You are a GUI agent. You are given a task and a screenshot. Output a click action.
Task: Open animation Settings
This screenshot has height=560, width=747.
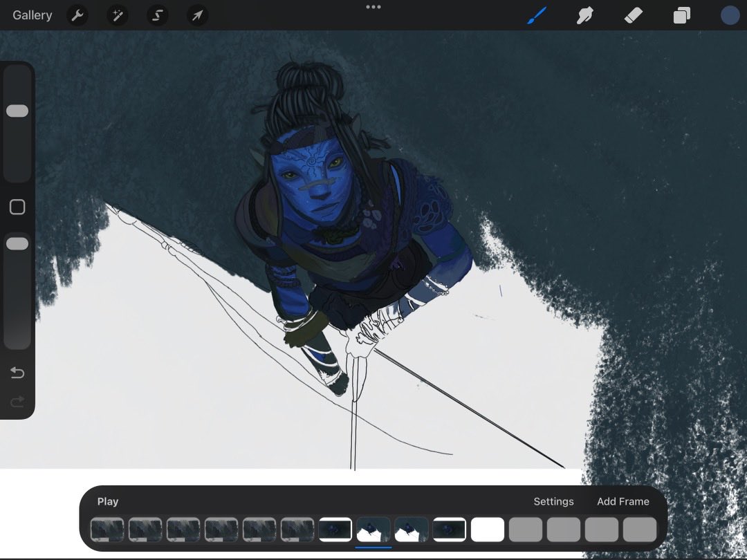coord(553,501)
